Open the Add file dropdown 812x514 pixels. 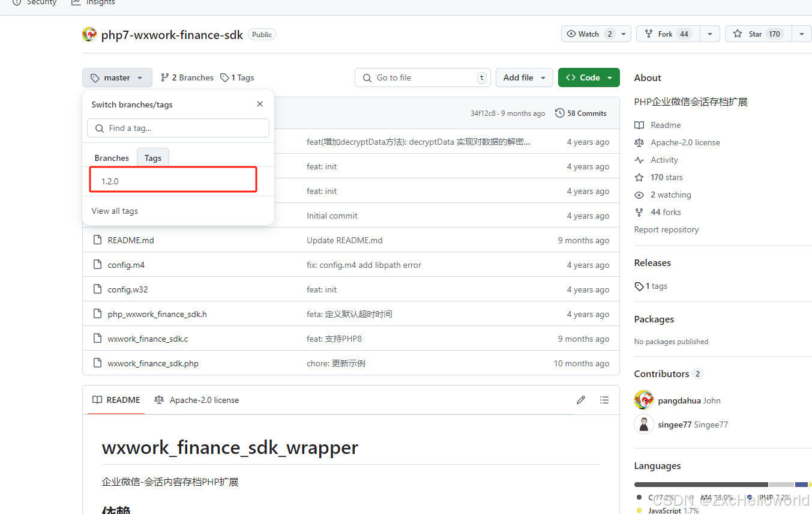click(524, 77)
